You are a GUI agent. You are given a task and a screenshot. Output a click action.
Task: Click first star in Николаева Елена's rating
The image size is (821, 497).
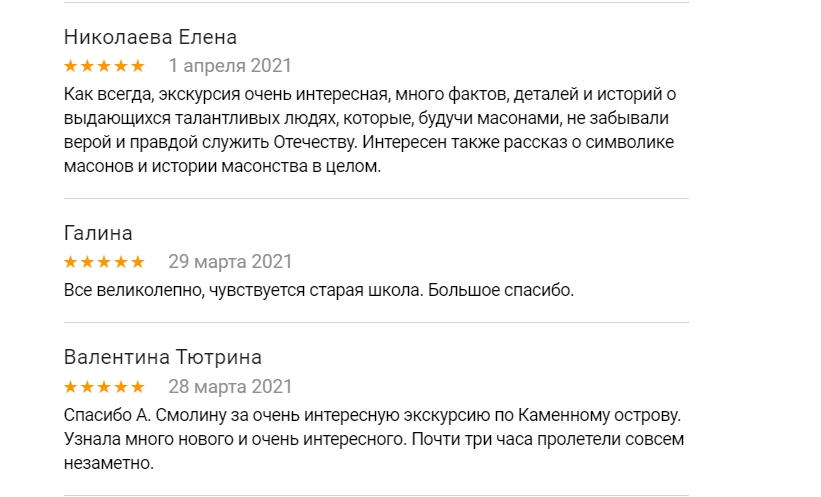71,67
